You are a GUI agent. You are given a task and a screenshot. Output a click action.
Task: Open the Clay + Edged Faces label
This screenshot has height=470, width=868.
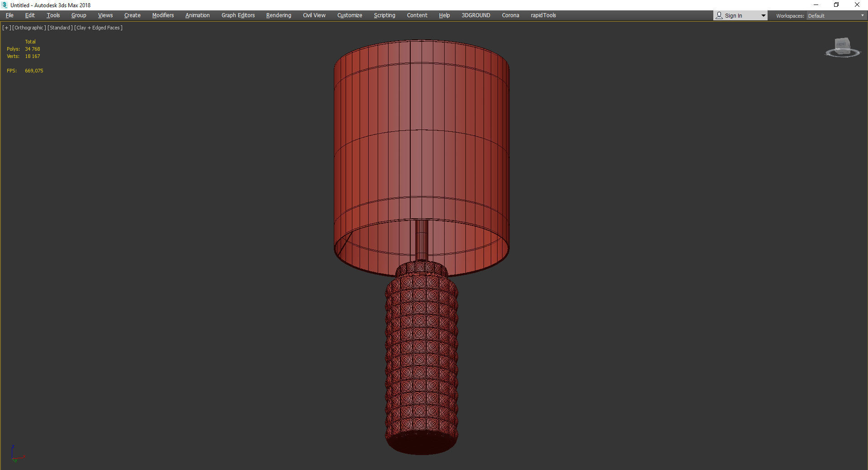pos(98,28)
